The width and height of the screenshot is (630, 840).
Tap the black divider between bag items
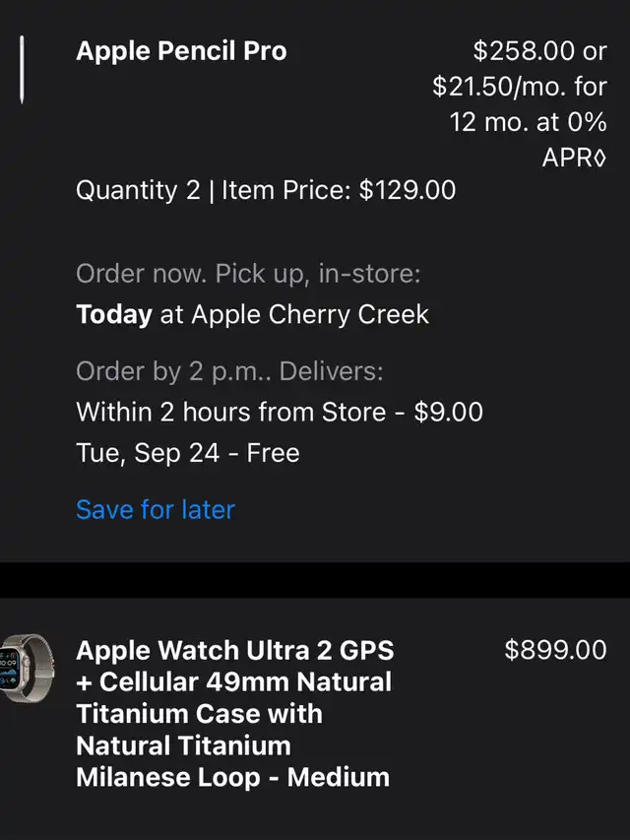coord(315,580)
